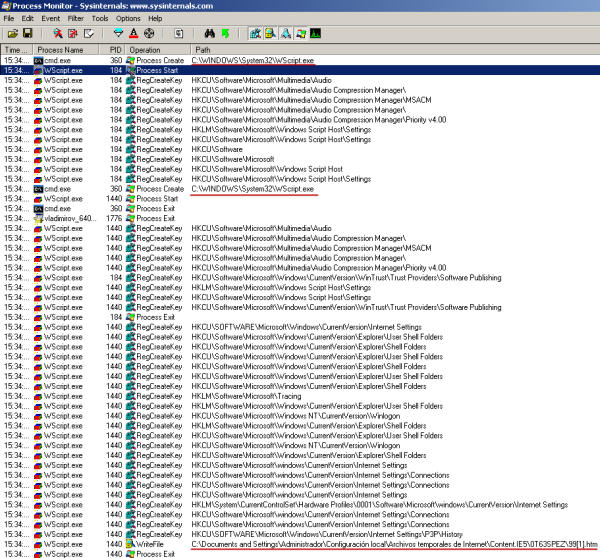
Task: Click the Process Name column header
Action: point(66,50)
